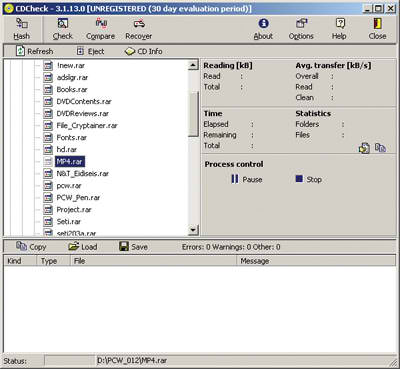The width and height of the screenshot is (400, 369).
Task: Open the Hash tool
Action: [x=22, y=29]
